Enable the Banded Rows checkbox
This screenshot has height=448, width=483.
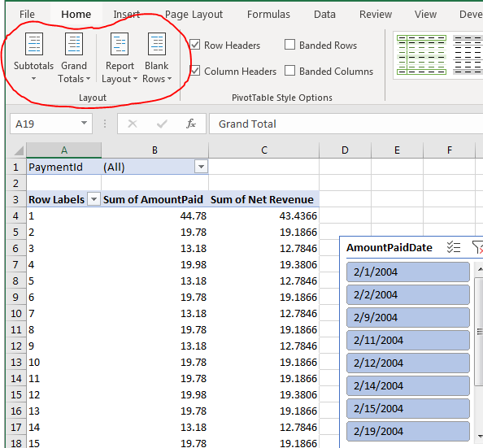pyautogui.click(x=289, y=45)
